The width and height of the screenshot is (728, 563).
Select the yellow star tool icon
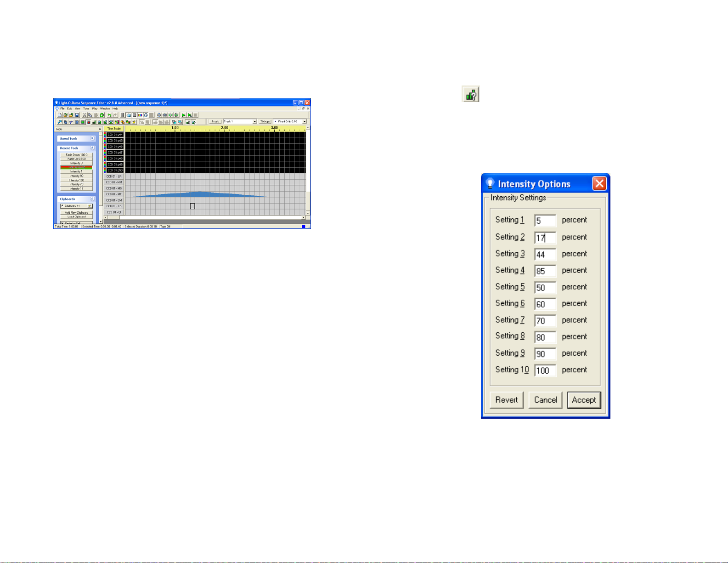tap(134, 122)
